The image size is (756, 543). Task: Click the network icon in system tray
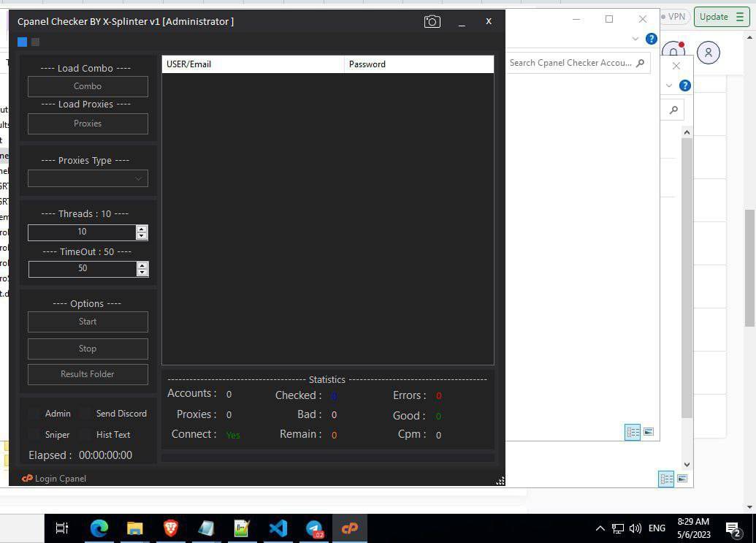(618, 528)
